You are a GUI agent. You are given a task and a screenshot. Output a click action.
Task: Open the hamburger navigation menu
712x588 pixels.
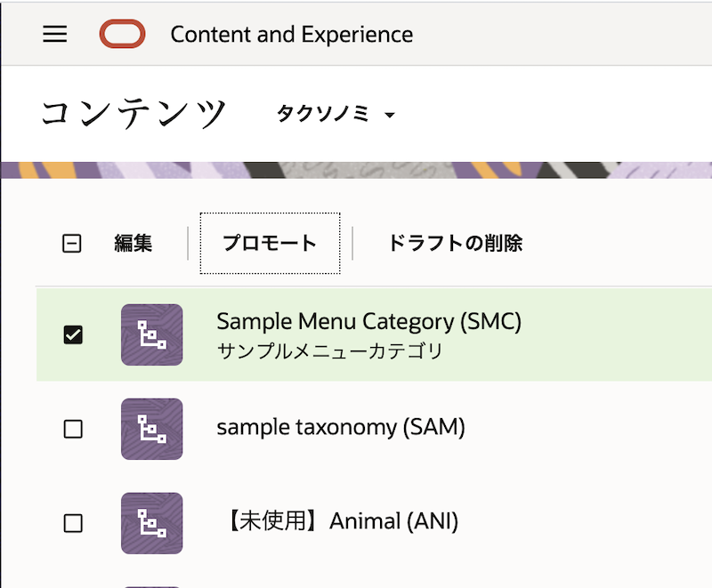tap(55, 35)
